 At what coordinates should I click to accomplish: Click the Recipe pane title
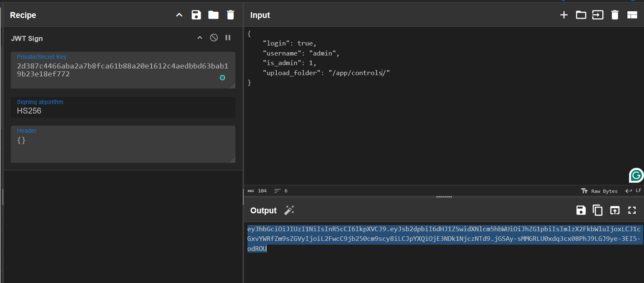23,15
